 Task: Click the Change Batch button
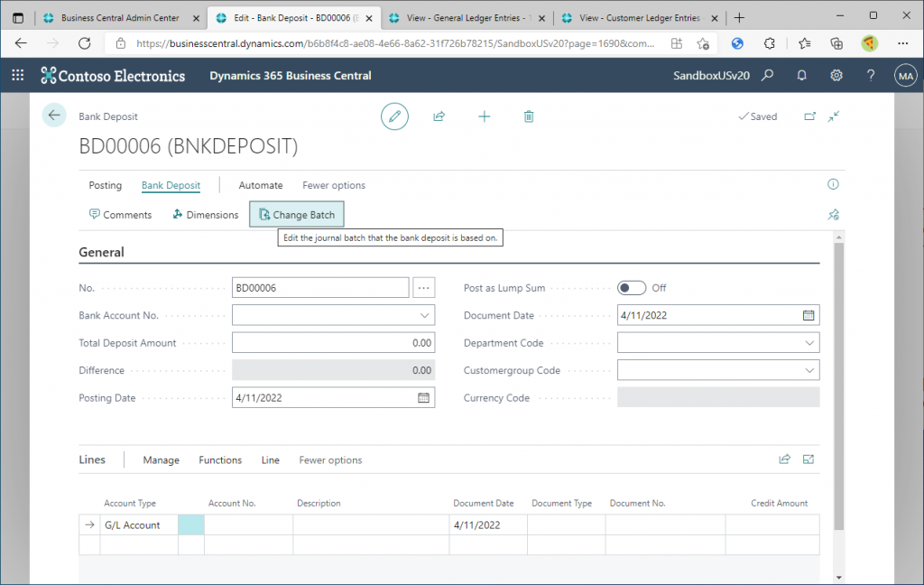[x=296, y=215]
